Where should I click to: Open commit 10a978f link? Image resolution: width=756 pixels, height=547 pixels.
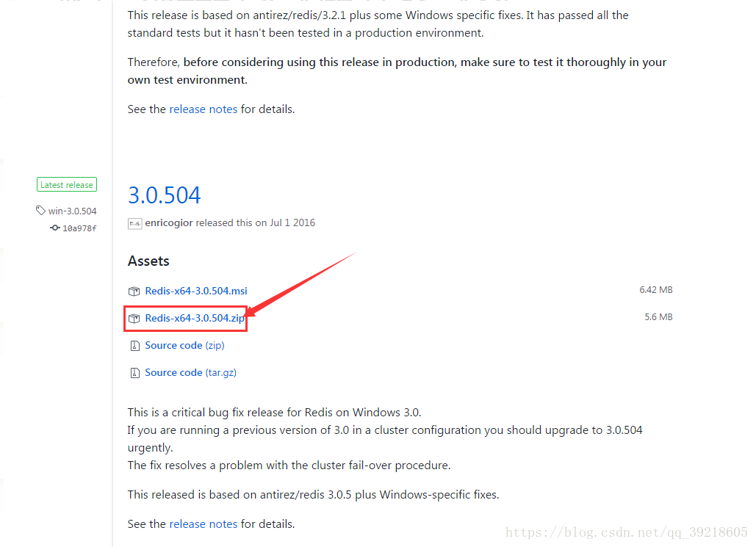click(x=79, y=228)
